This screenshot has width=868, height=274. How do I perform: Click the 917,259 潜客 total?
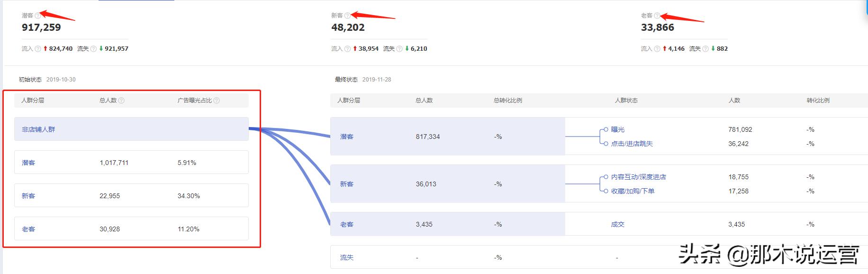coord(41,27)
